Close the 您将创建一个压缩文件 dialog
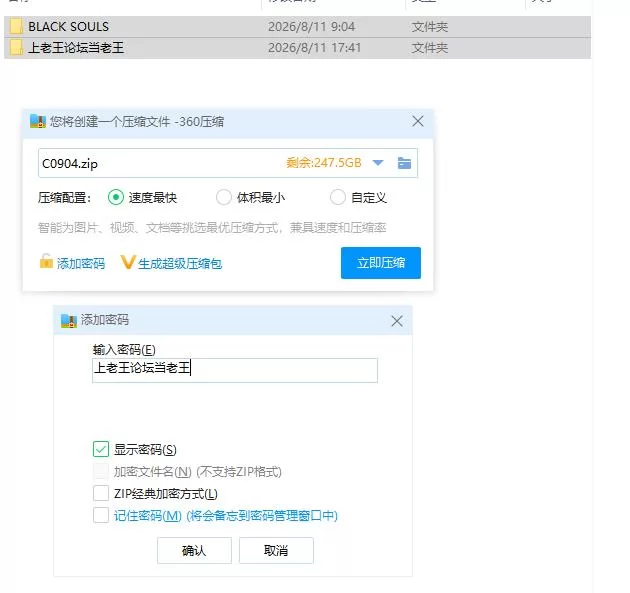 click(418, 121)
